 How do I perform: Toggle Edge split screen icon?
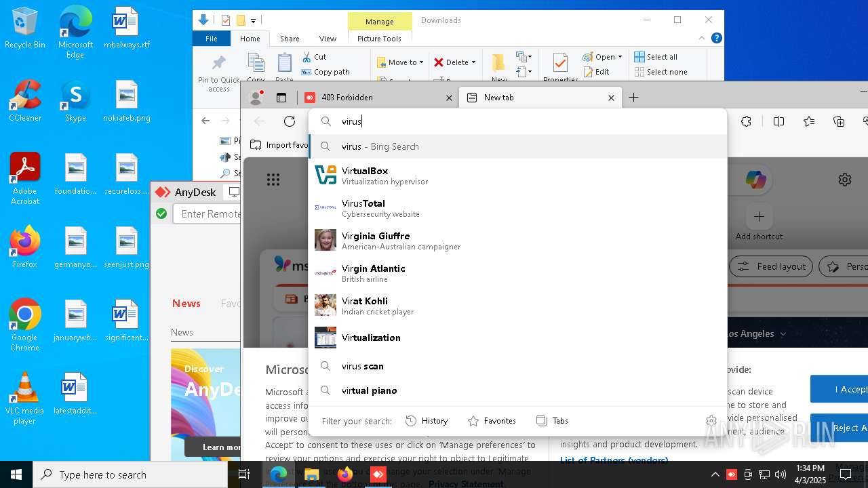[778, 121]
